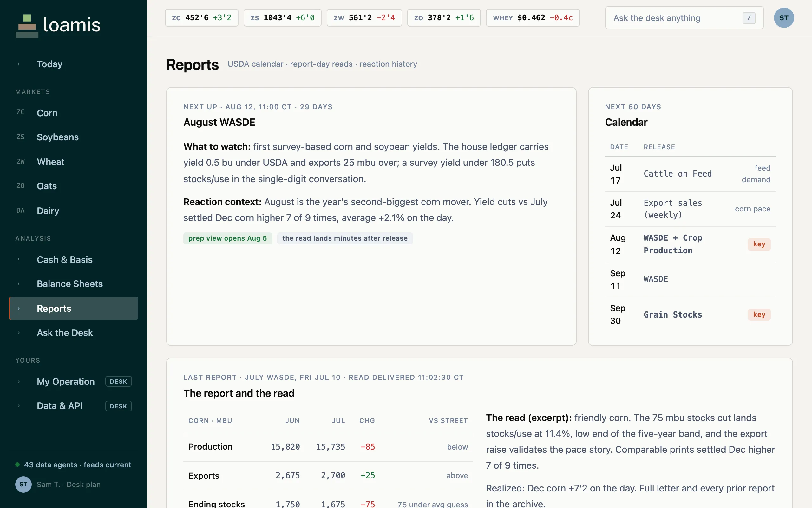
Task: Go to Cash & Basis analysis
Action: tap(74, 259)
